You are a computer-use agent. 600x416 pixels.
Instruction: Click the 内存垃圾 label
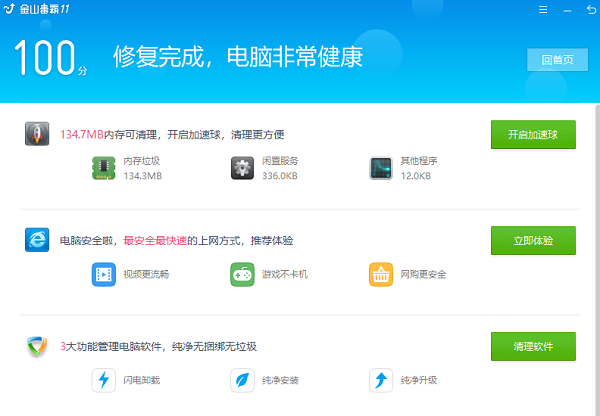(x=142, y=161)
